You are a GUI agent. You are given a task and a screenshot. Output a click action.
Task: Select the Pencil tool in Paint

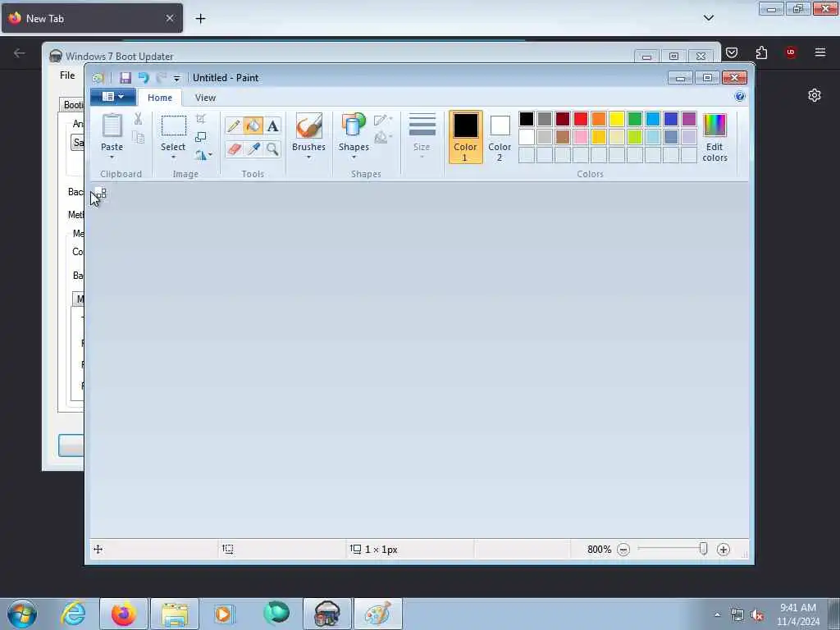click(x=234, y=126)
